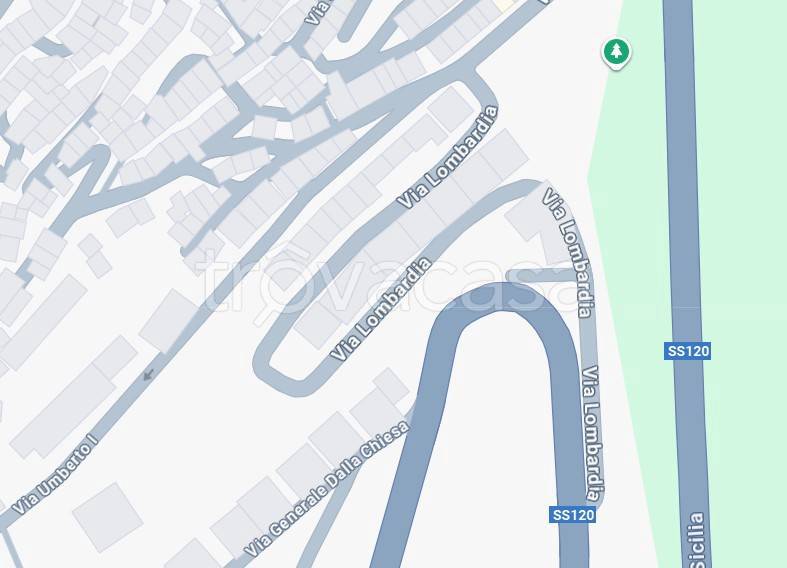
Task: Click the Via Generale Dalla Chiesa label
Action: [x=327, y=488]
